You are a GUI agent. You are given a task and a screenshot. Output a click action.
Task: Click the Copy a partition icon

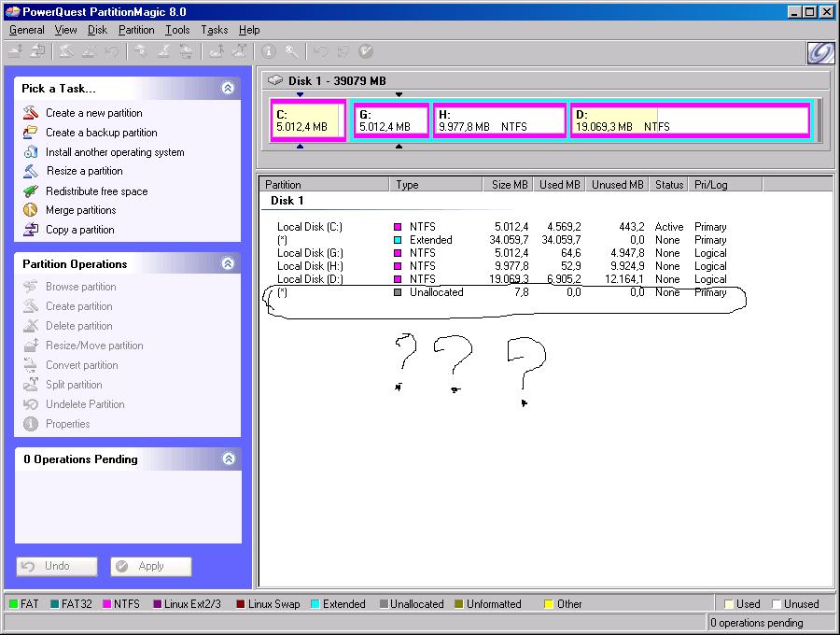[x=31, y=230]
